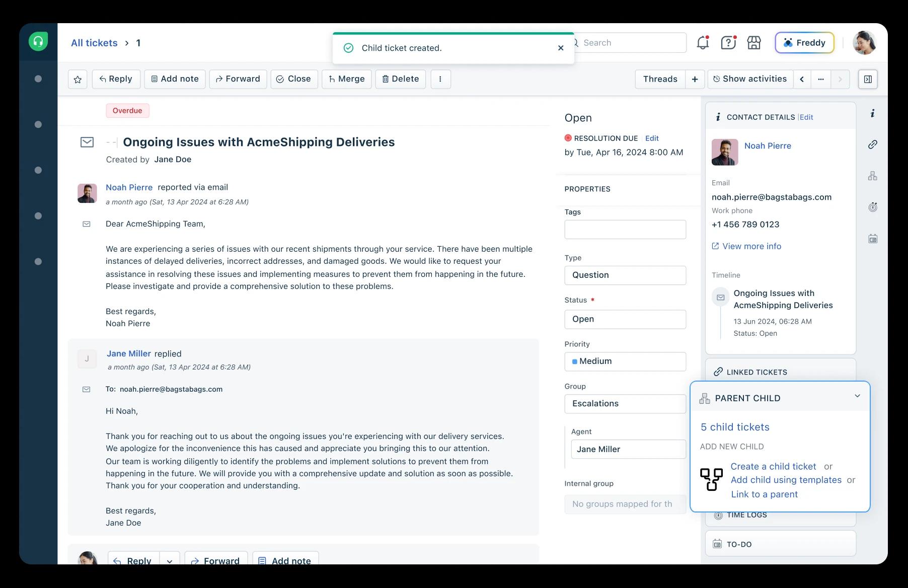
Task: Edit contact details
Action: click(806, 117)
